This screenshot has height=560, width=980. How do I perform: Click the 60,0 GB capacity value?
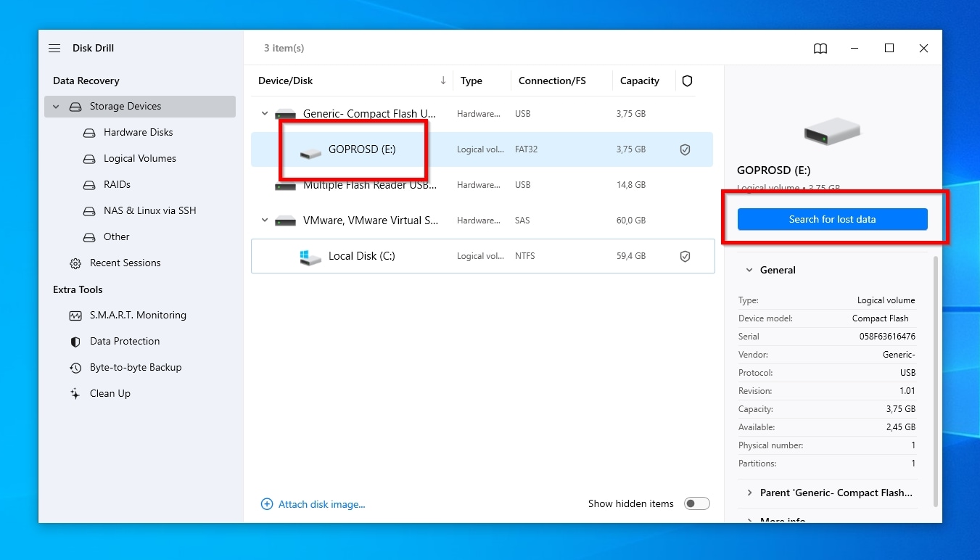631,221
